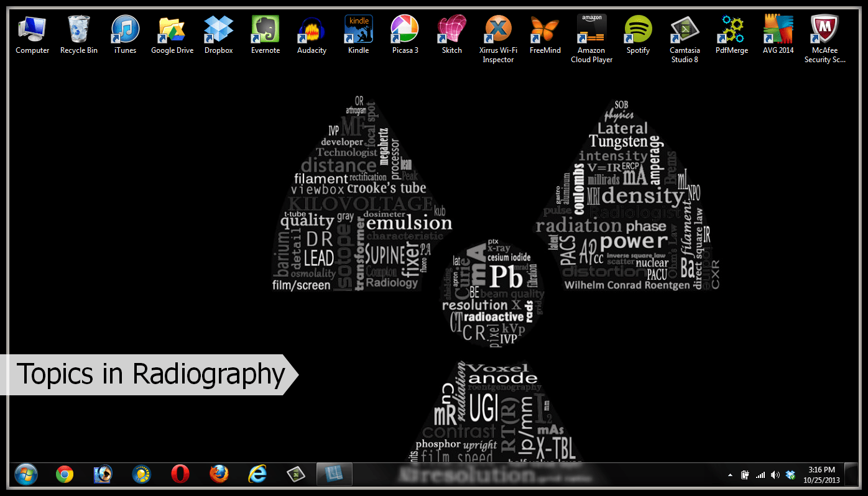
Task: Open the Windows Start menu
Action: (x=26, y=474)
